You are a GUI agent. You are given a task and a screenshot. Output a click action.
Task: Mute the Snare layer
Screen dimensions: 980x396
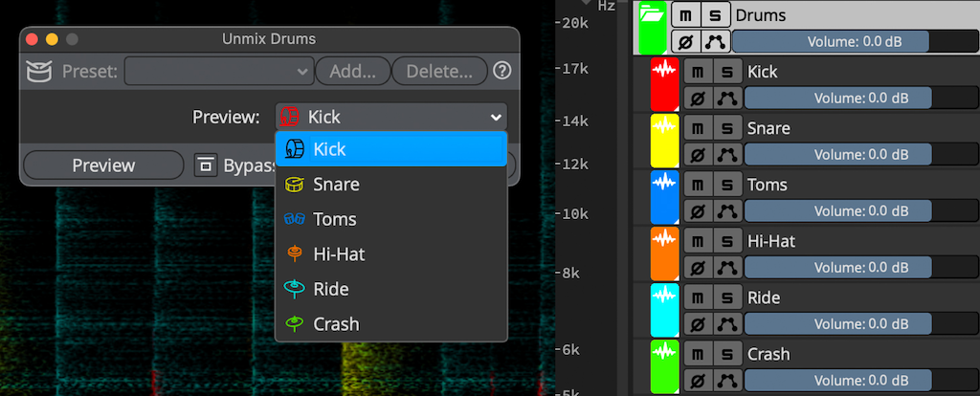(698, 128)
